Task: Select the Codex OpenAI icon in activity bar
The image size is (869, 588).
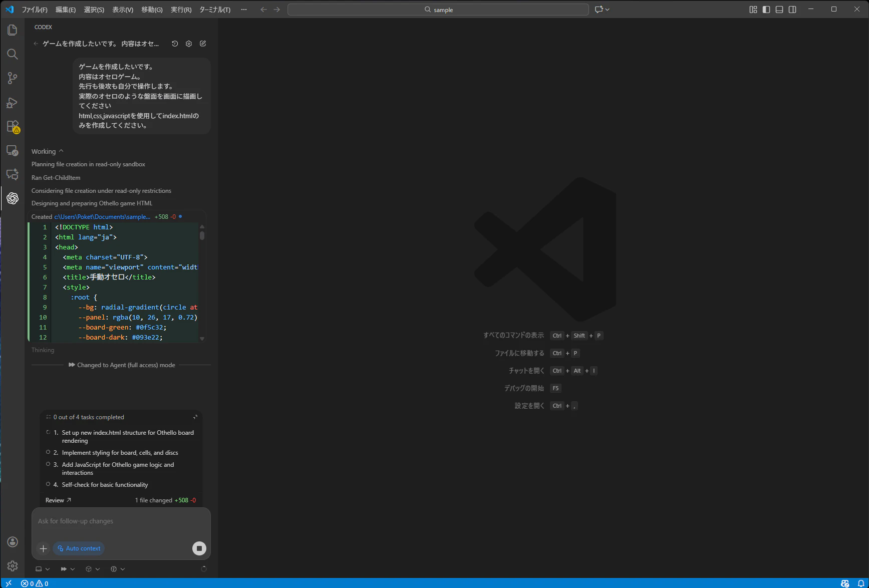Action: click(x=13, y=198)
